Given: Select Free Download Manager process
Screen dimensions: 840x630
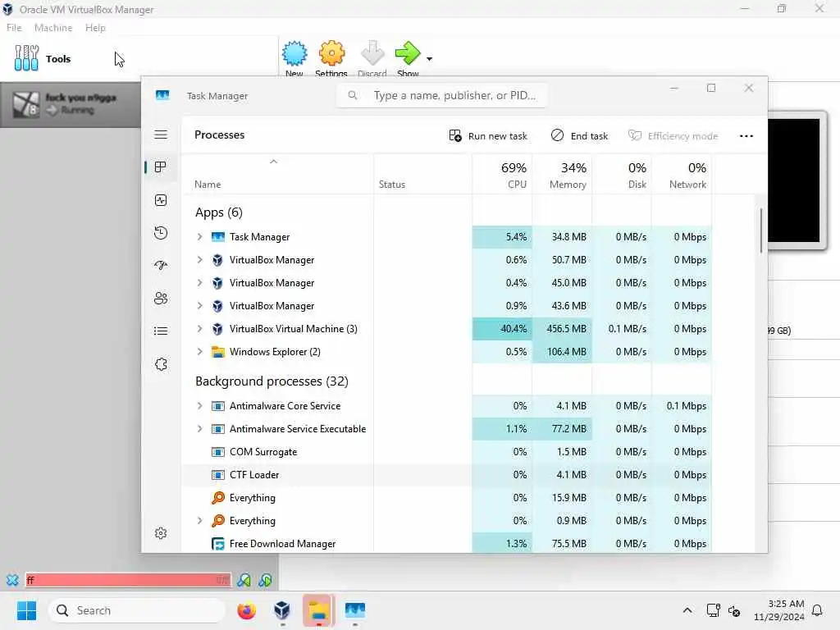Looking at the screenshot, I should [447, 543].
